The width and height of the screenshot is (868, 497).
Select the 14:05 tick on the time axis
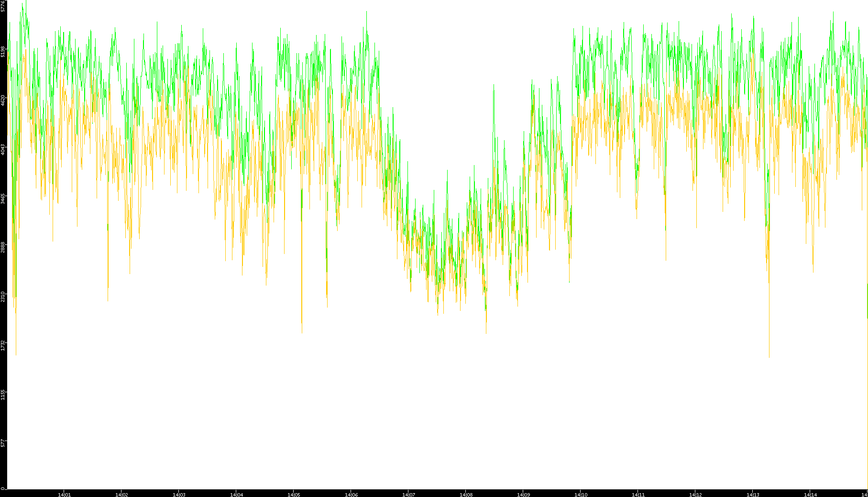(294, 495)
